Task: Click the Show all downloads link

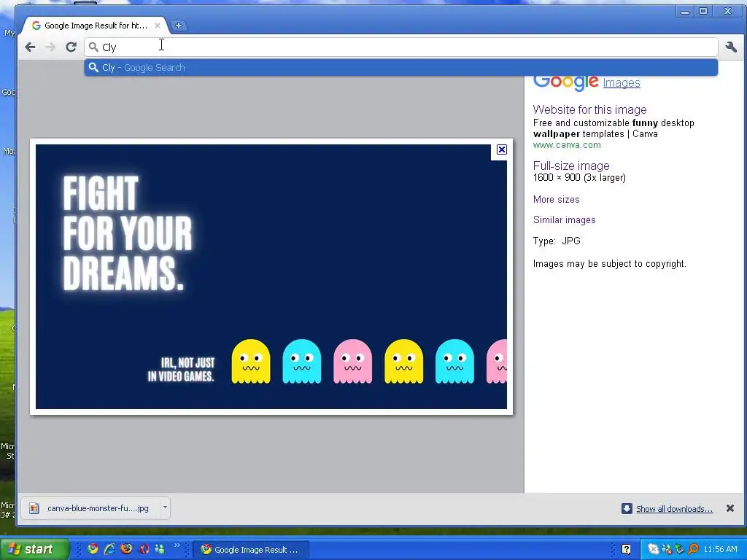Action: (675, 509)
